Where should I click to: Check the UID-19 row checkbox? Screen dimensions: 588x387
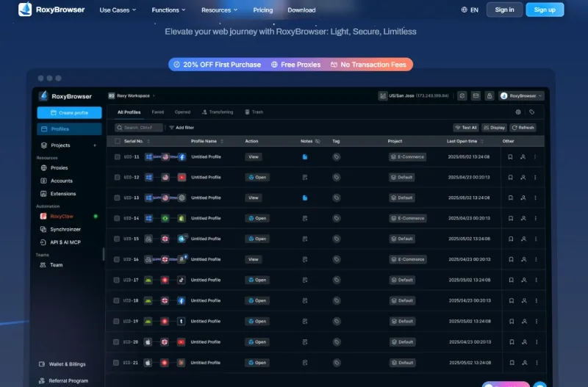pos(116,321)
